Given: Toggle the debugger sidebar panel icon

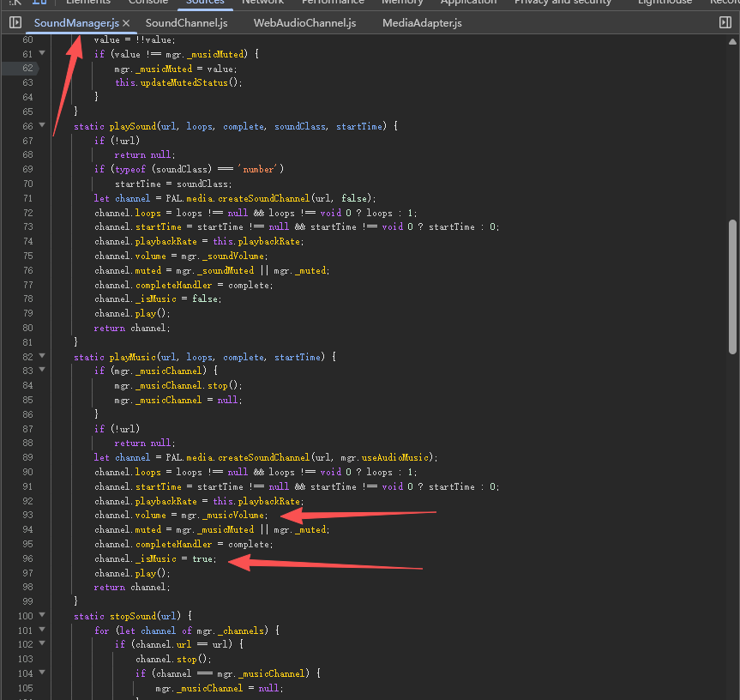Looking at the screenshot, I should click(725, 22).
